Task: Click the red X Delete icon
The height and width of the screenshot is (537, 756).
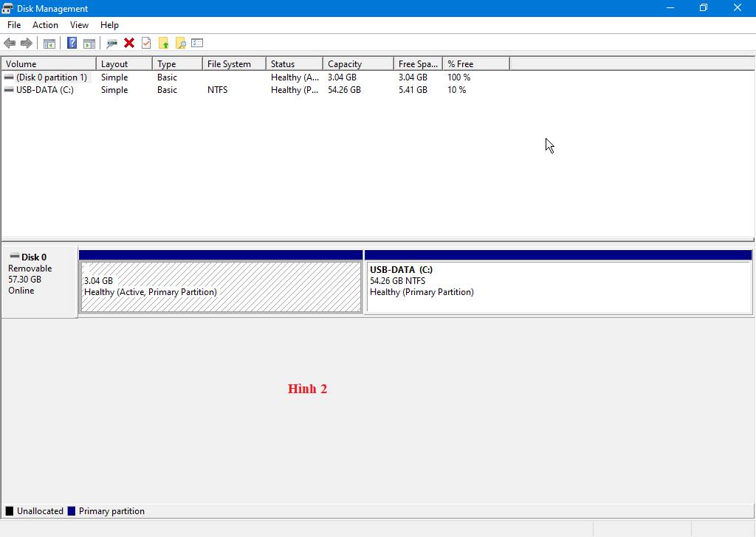Action: pos(129,43)
